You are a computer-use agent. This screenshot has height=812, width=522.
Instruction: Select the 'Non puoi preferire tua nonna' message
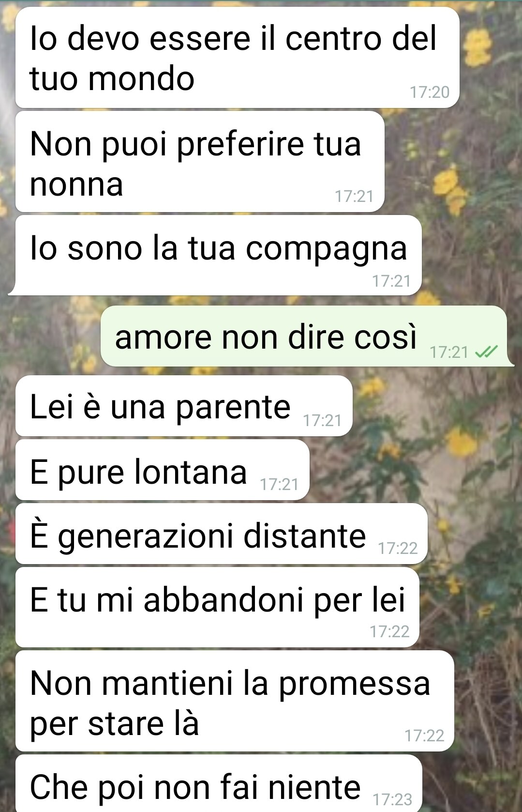point(200,162)
